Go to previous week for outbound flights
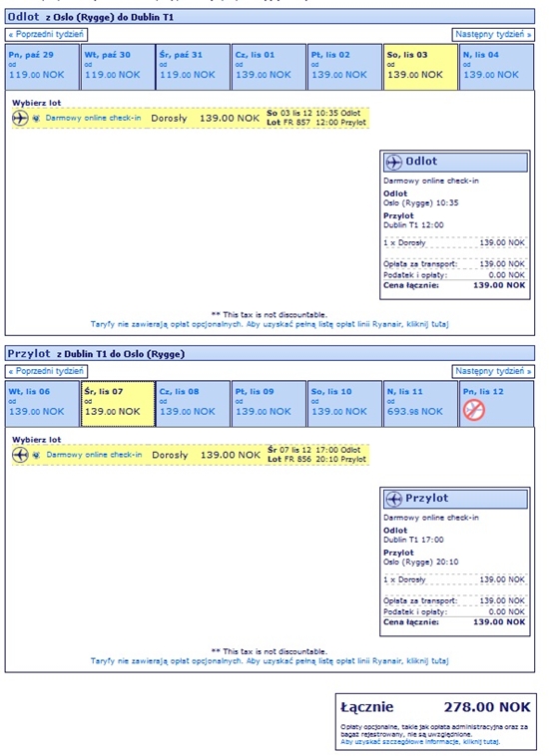549x756 pixels. (46, 34)
